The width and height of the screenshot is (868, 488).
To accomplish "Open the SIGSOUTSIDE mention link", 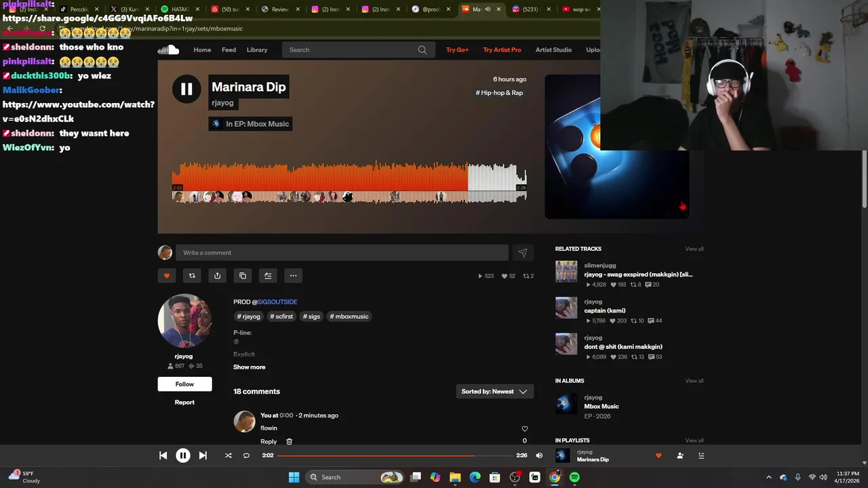I will (277, 302).
